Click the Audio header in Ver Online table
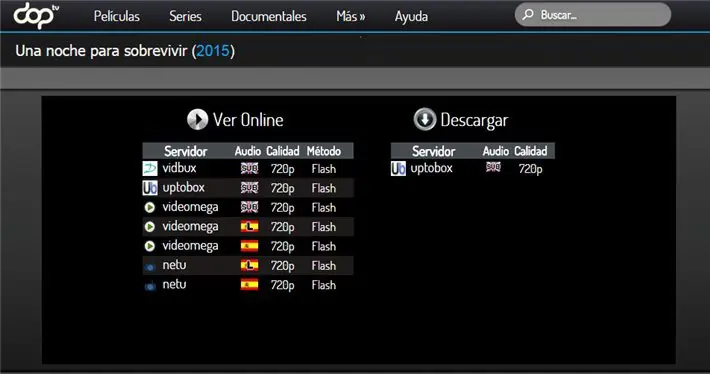Screen dimensions: 710x374 coord(248,151)
